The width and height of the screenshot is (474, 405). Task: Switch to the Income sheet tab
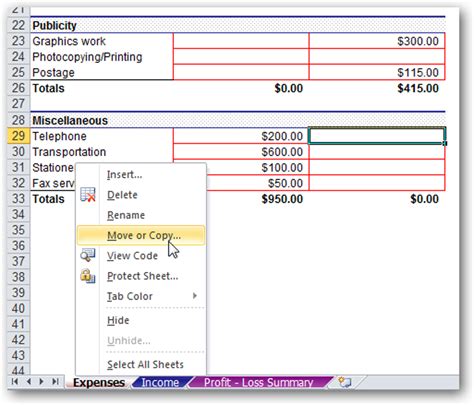click(x=160, y=382)
